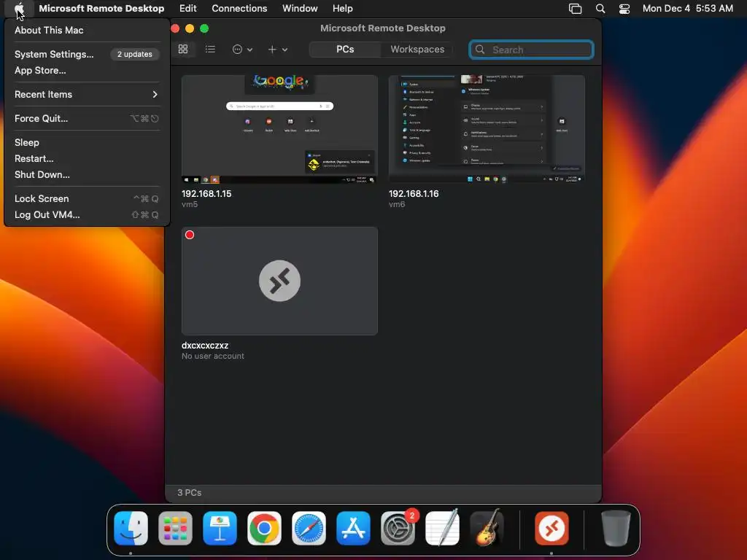This screenshot has height=560, width=747.
Task: Open System Settings from the Dock
Action: tap(398, 528)
